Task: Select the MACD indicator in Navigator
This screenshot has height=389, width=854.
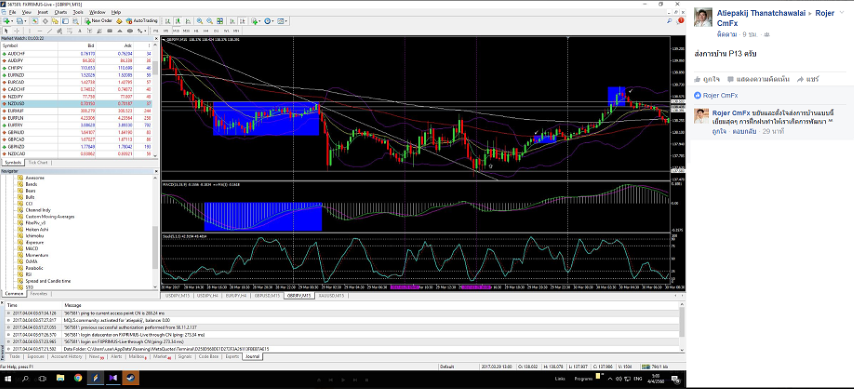Action: (x=31, y=248)
